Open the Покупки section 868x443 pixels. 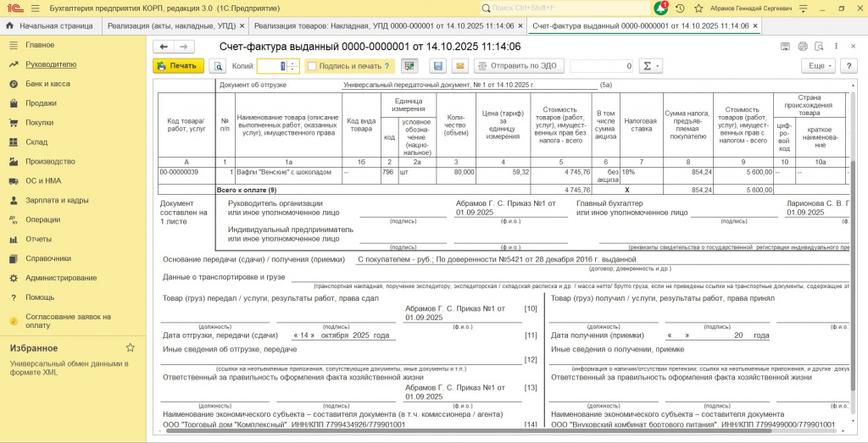click(x=39, y=123)
